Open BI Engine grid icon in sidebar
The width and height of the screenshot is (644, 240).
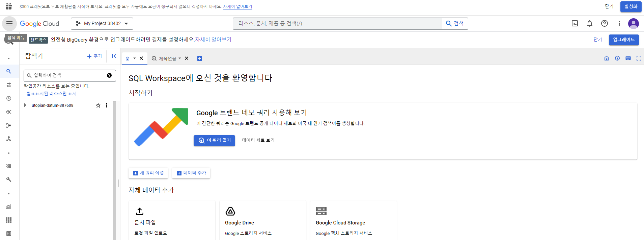coord(9,234)
